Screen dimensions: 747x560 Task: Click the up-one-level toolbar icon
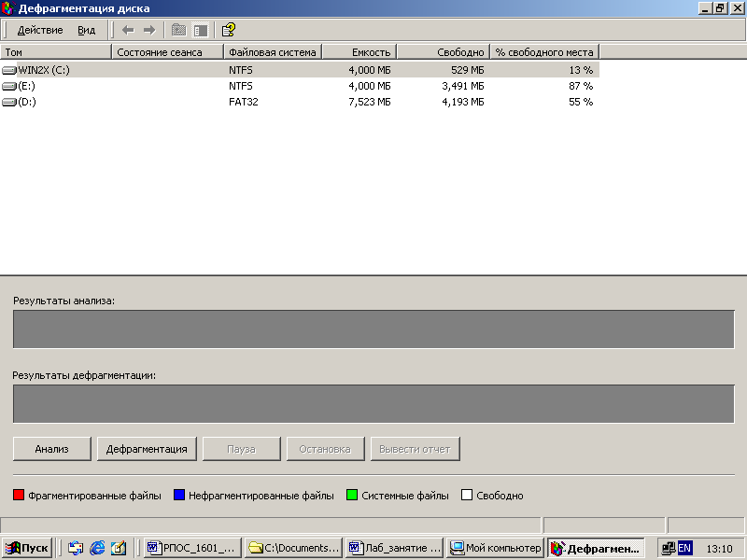(x=178, y=30)
